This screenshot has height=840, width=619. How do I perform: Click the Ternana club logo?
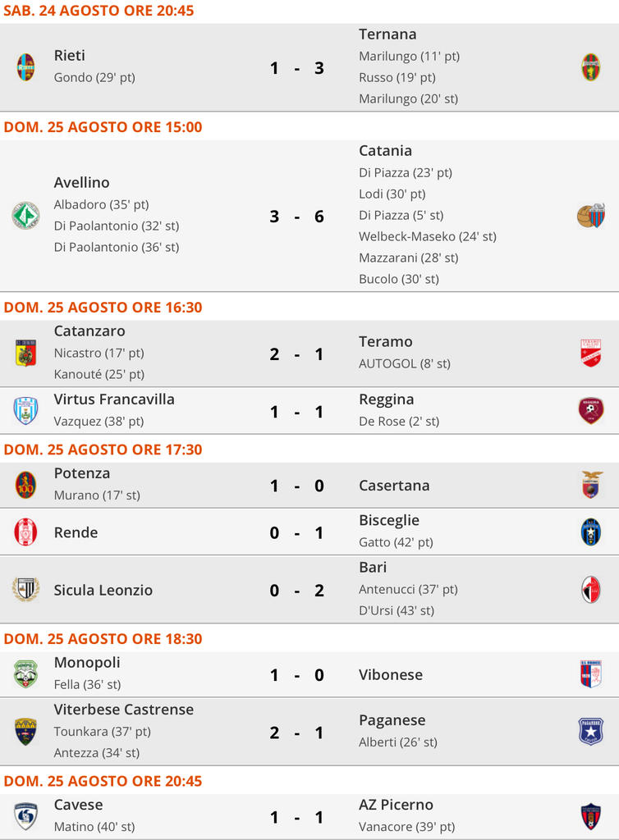click(590, 67)
